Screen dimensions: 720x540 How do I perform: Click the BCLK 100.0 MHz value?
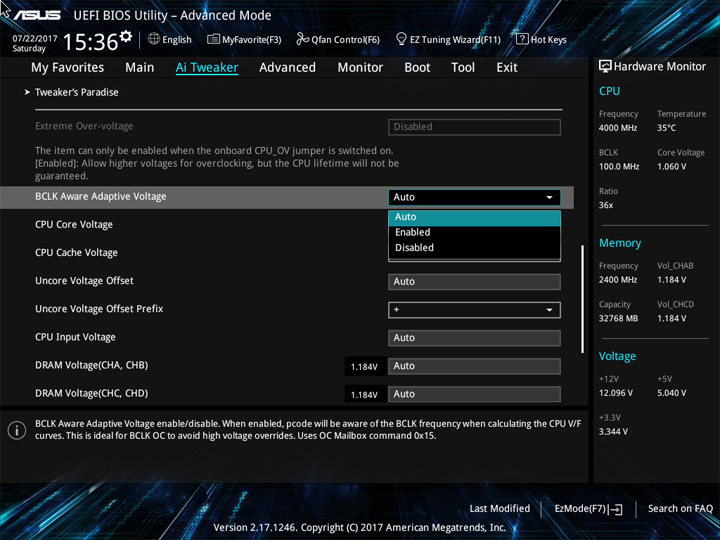[x=619, y=167]
